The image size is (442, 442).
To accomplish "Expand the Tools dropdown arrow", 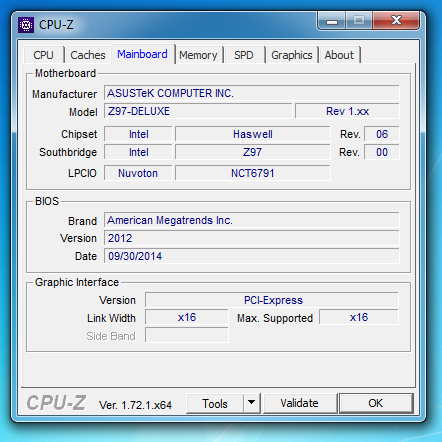I will [252, 404].
